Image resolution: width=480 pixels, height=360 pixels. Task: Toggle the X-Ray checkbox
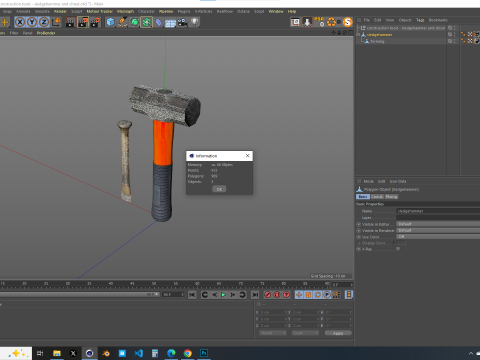398,249
